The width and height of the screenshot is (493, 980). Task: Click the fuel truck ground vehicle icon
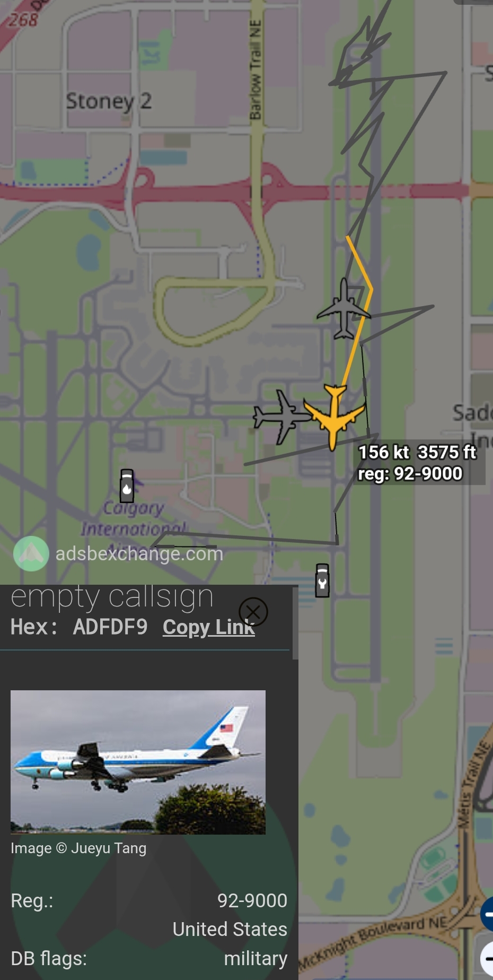(127, 485)
